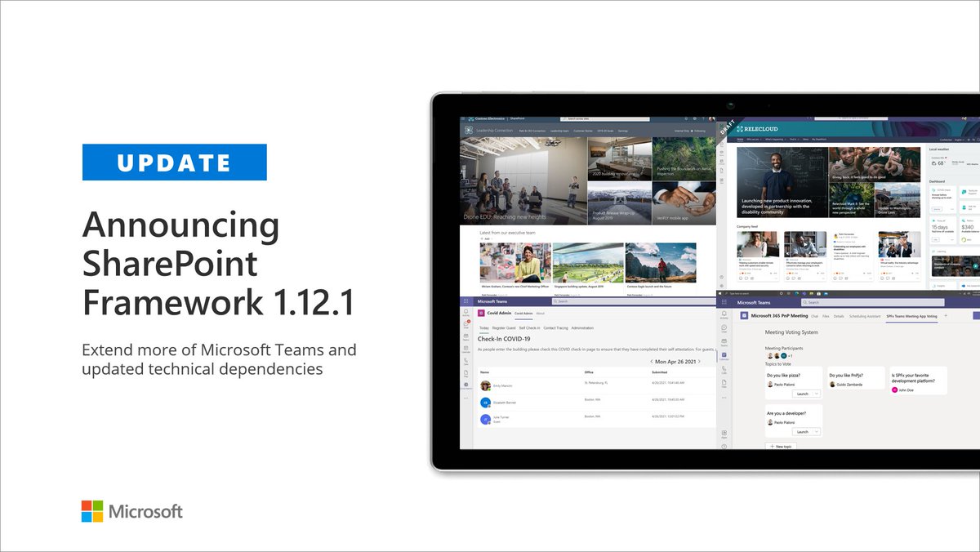Viewport: 980px width, 552px height.
Task: Open Chat icon in PnP Meeting Teams sidebar
Action: coord(724,328)
